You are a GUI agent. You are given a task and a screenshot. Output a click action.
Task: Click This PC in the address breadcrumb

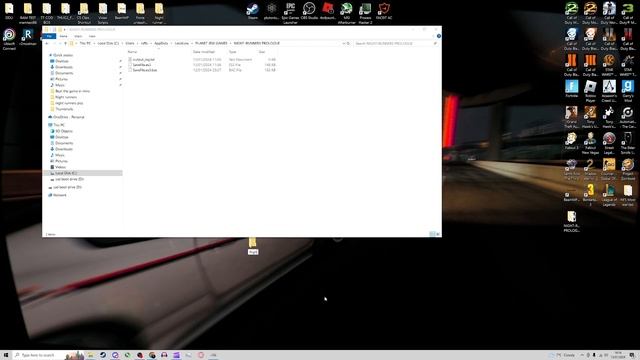(85, 43)
